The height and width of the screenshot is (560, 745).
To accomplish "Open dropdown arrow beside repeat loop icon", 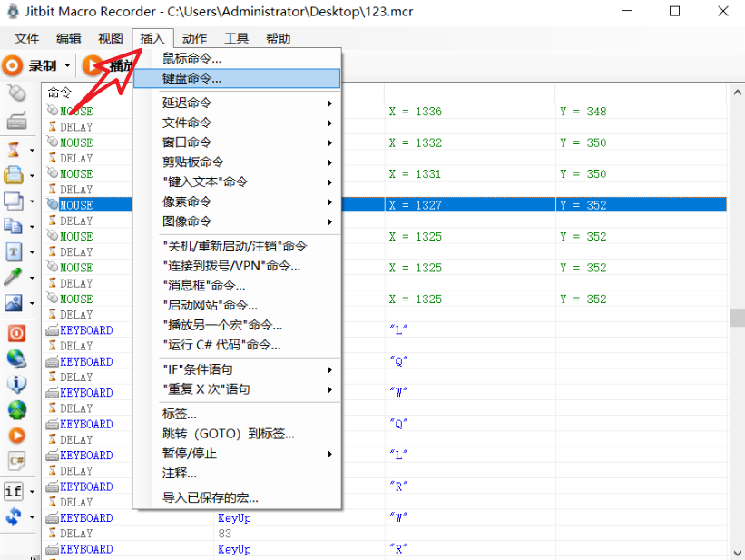I will coord(32,516).
